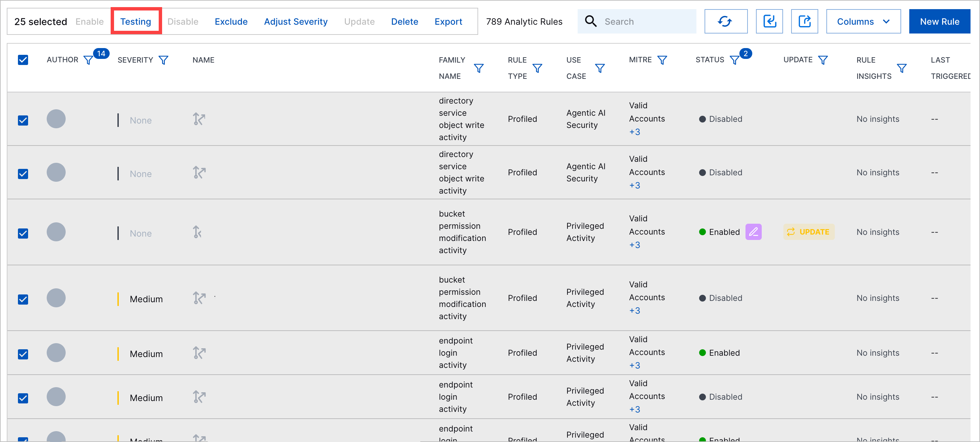Click the purple edit icon beside Enabled status
Viewport: 980px width, 442px height.
[754, 231]
